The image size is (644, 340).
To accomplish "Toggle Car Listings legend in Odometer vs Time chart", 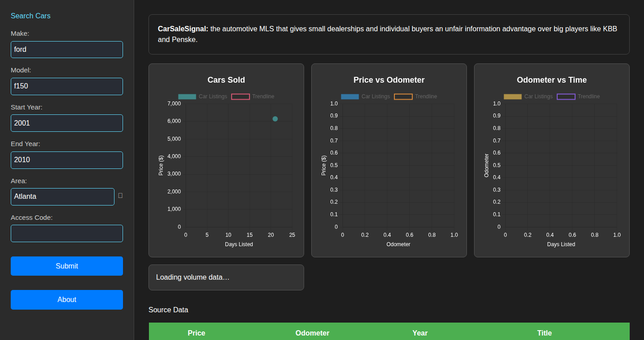I will 528,97.
